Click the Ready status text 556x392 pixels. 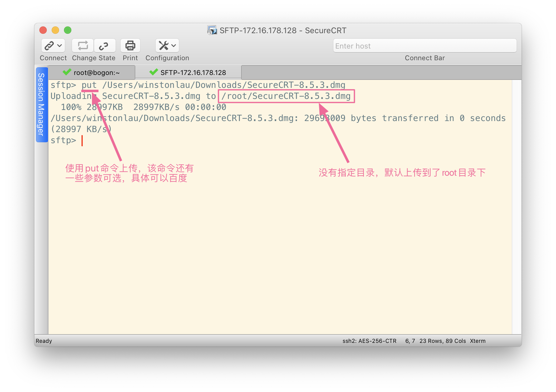point(44,341)
